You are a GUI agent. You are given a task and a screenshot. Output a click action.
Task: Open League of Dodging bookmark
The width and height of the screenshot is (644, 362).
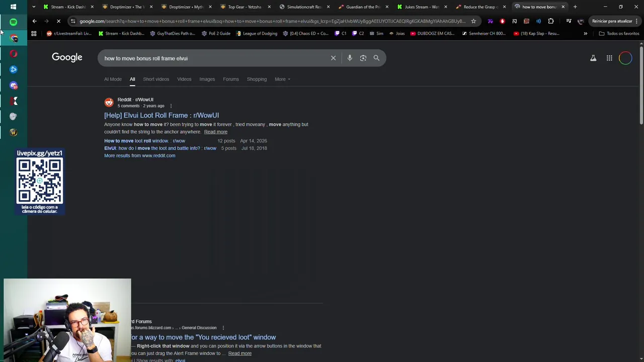[x=256, y=33]
